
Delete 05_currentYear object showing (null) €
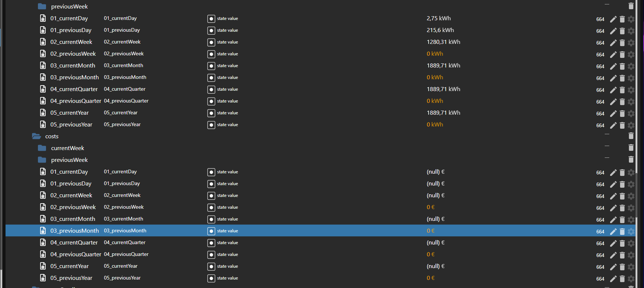pos(622,267)
